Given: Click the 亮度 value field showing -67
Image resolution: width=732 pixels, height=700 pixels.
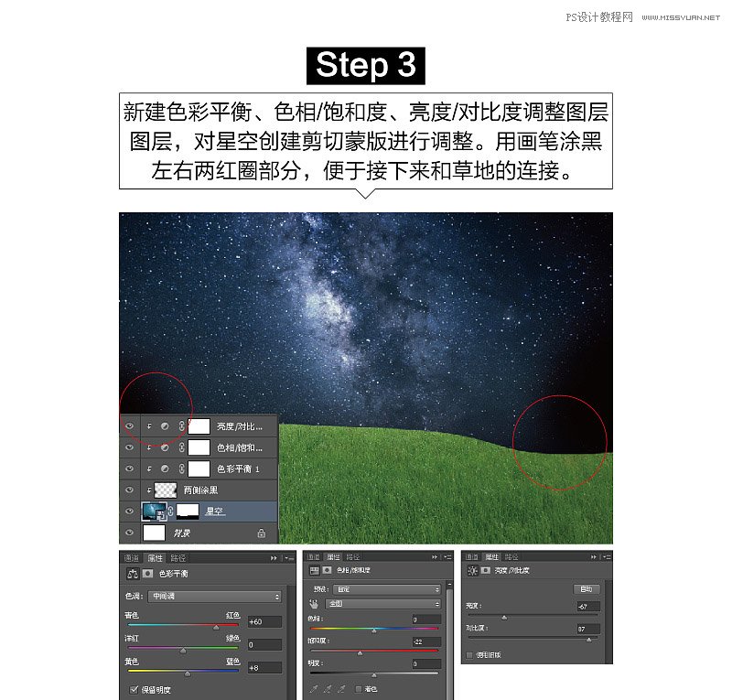Looking at the screenshot, I should (x=588, y=606).
